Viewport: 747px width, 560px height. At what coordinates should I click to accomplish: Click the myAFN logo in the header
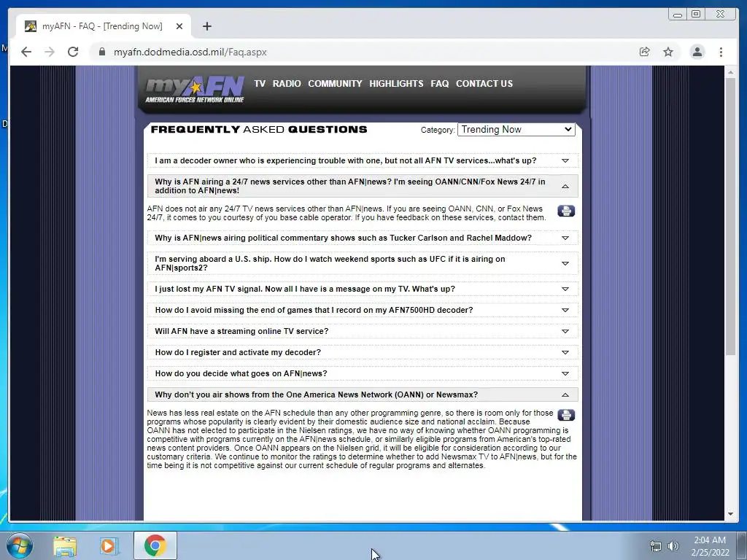[x=194, y=89]
